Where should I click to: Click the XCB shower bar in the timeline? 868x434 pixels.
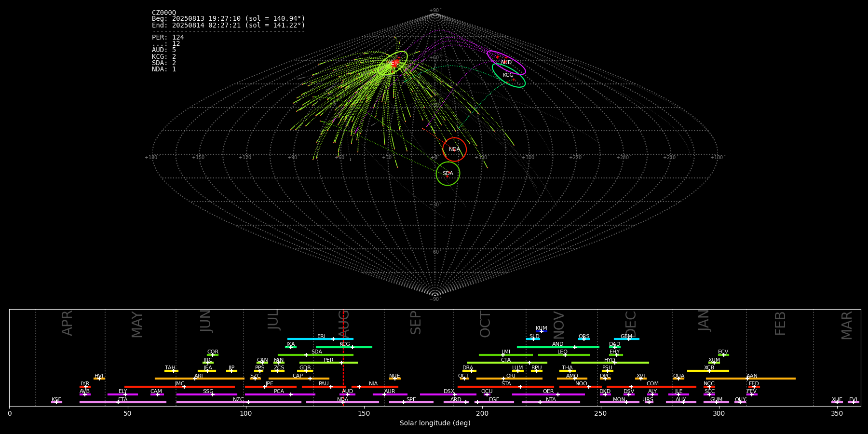[708, 371]
